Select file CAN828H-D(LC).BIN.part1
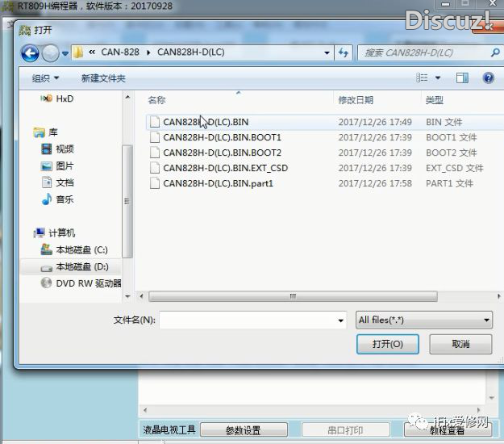Screen dimensions: 504x444 point(218,183)
